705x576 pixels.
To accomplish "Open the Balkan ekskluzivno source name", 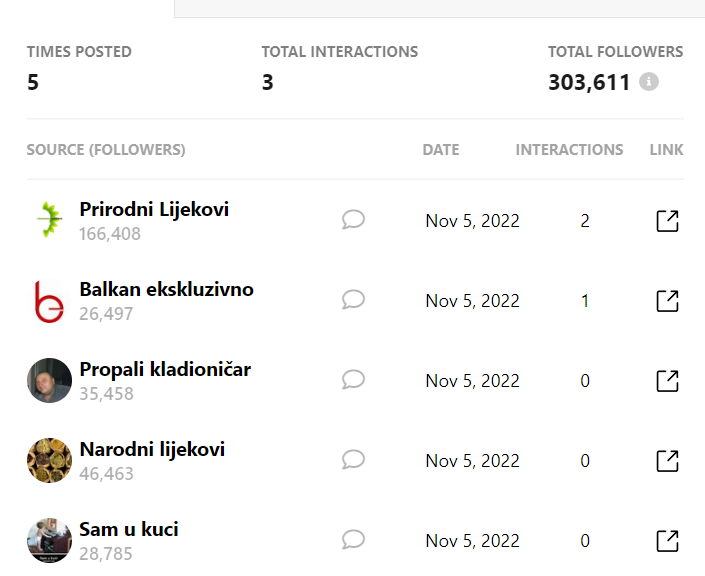I will [166, 289].
